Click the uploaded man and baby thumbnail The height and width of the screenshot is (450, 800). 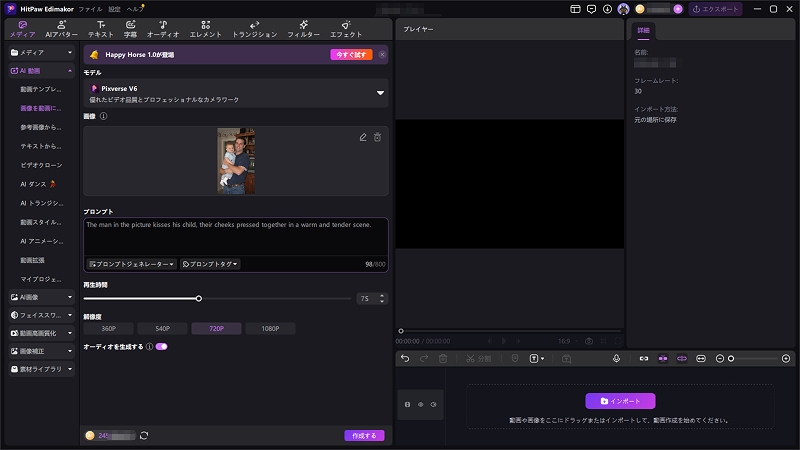(x=236, y=161)
